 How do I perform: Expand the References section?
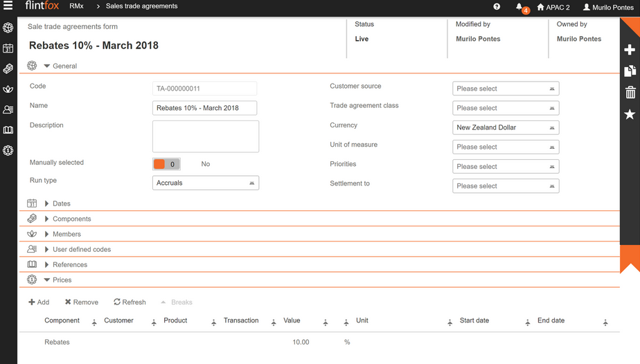[x=46, y=264]
